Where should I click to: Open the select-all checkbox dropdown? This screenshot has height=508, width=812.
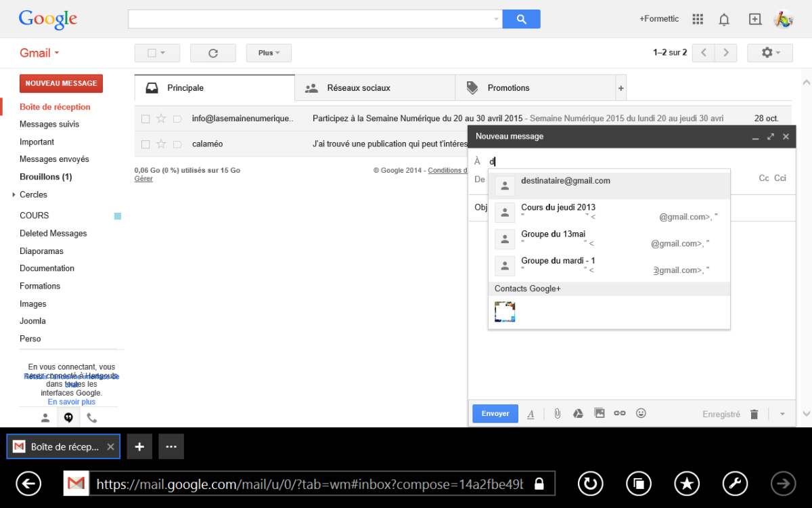click(x=157, y=53)
